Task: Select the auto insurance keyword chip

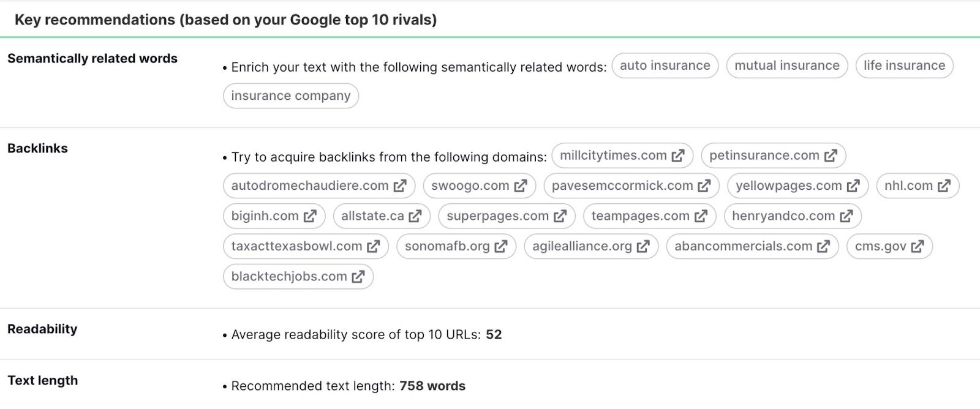Action: pos(665,66)
